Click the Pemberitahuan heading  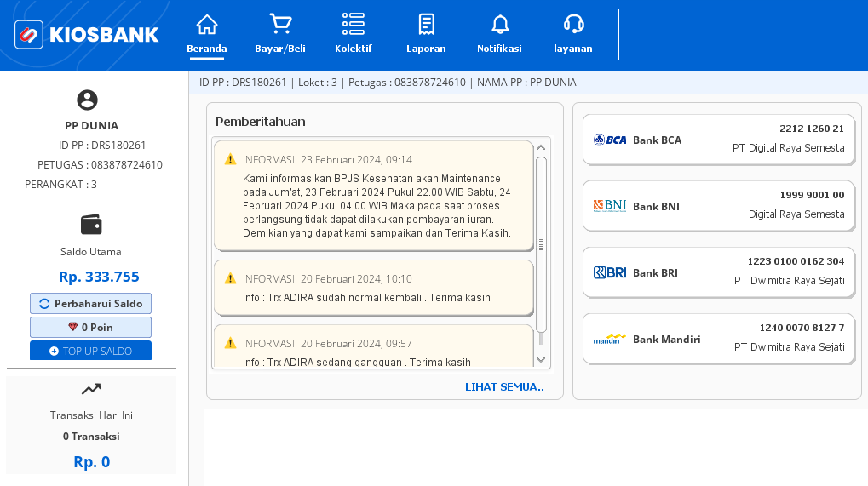pos(260,122)
